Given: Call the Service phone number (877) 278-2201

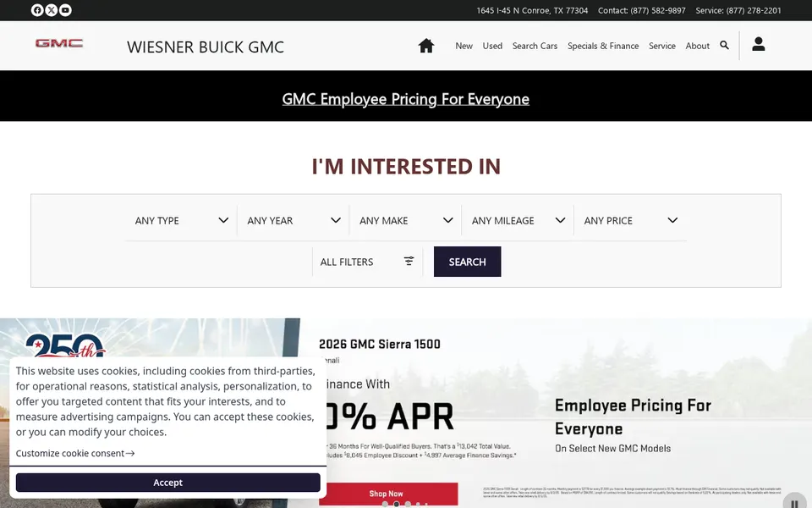Looking at the screenshot, I should pyautogui.click(x=754, y=10).
